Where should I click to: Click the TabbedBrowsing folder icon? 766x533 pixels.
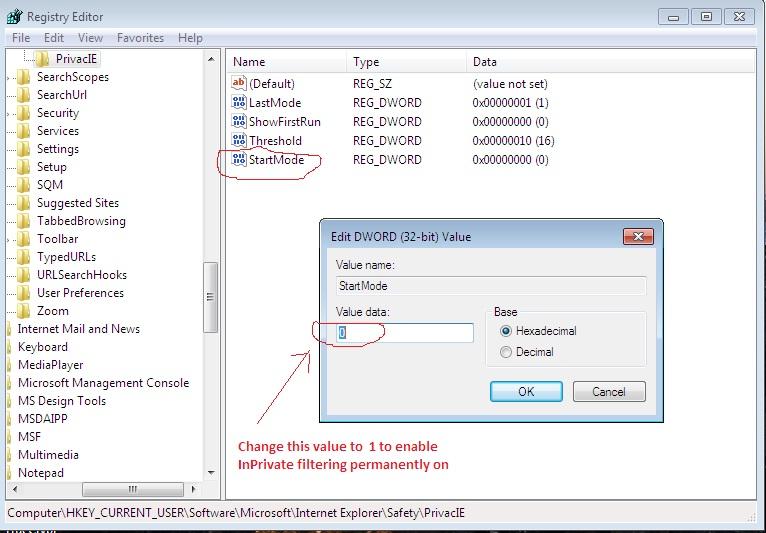(x=23, y=221)
